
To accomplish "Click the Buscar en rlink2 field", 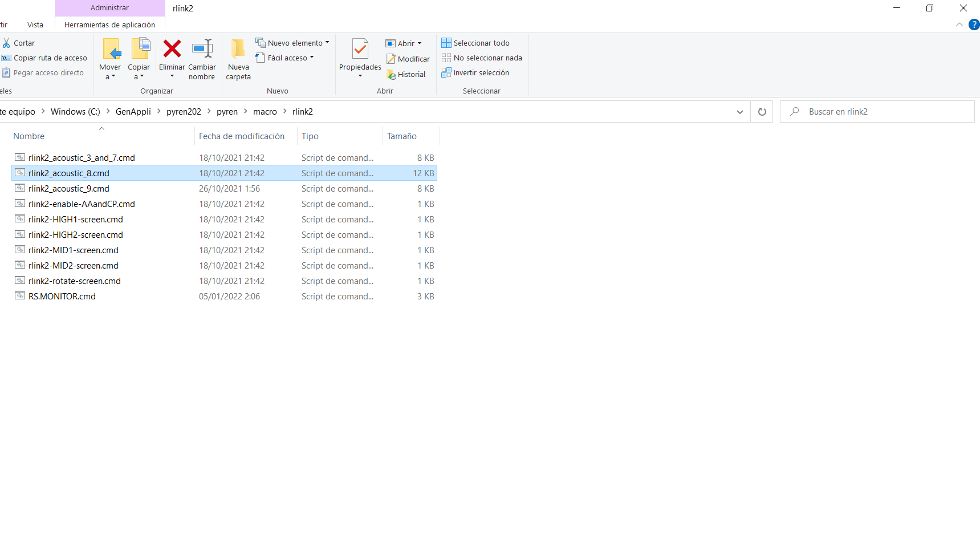I will tap(877, 112).
